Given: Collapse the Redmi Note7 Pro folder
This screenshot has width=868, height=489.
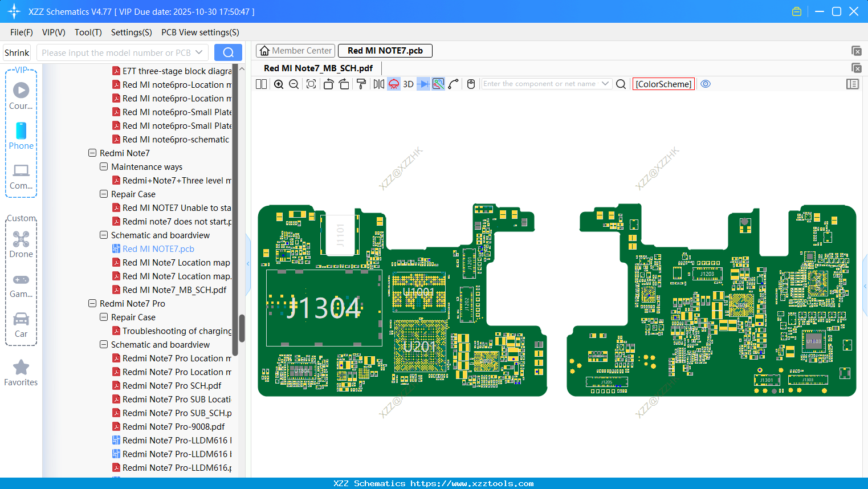Looking at the screenshot, I should point(92,303).
